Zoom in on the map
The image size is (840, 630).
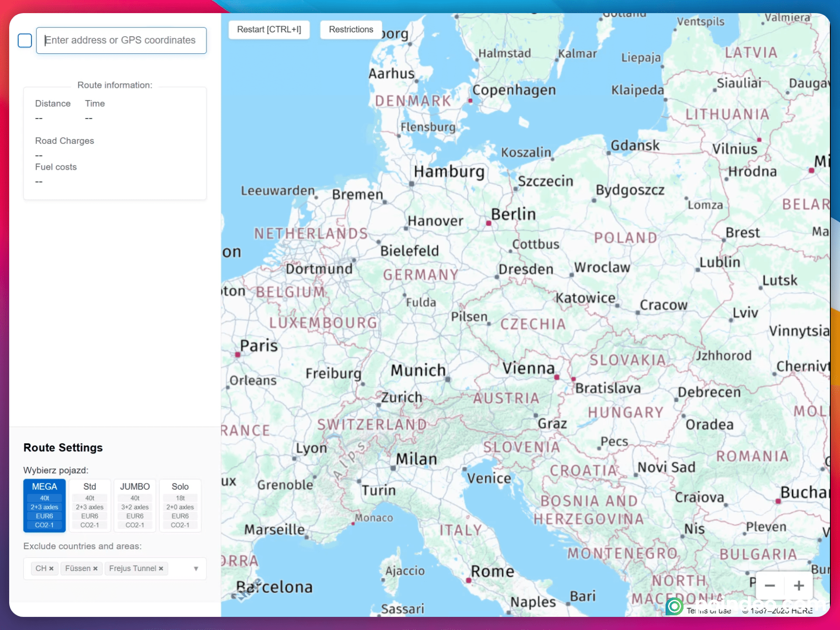click(799, 585)
